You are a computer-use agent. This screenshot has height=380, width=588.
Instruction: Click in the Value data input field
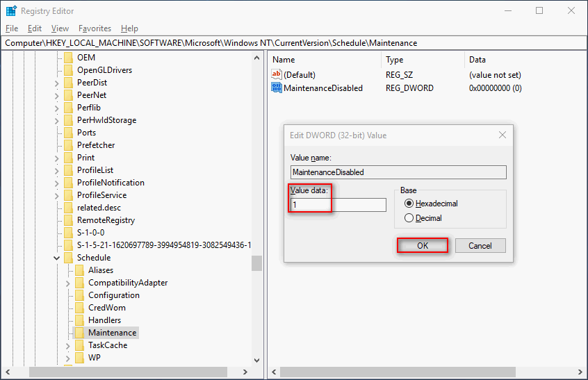pyautogui.click(x=338, y=205)
